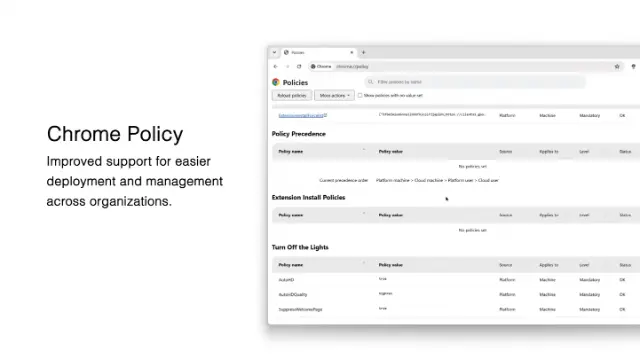Click the AutoHD policy value true
Viewport: 640px width, 360px height.
(x=382, y=279)
